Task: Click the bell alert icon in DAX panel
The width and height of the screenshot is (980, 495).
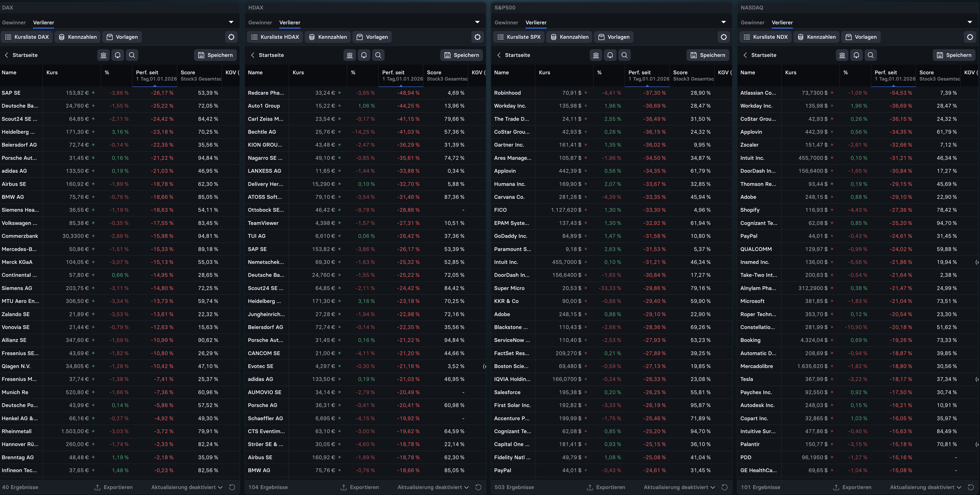Action: coord(118,55)
